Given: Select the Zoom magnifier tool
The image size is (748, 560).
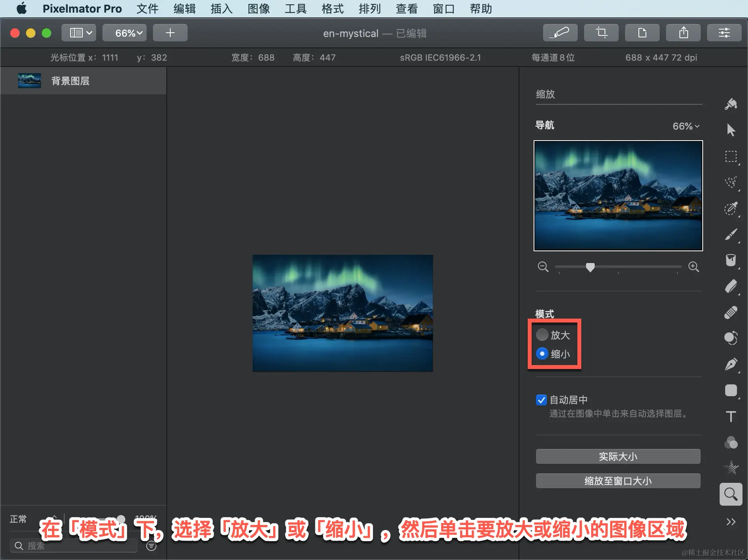Looking at the screenshot, I should (731, 494).
